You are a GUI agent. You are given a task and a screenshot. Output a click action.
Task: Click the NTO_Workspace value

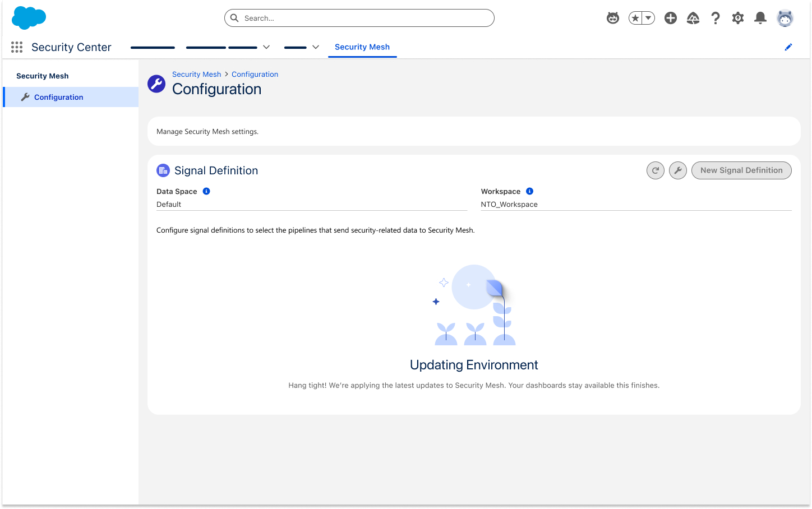(x=509, y=205)
